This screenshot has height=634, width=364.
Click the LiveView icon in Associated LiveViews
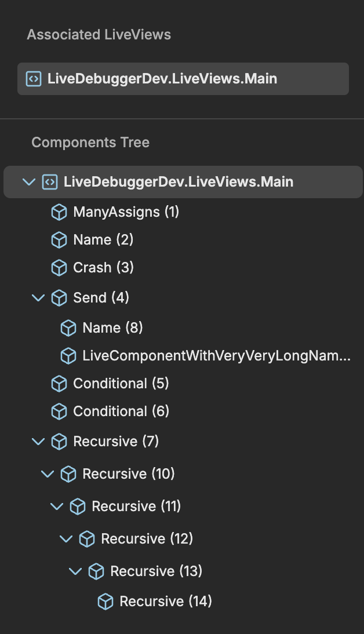tap(34, 79)
